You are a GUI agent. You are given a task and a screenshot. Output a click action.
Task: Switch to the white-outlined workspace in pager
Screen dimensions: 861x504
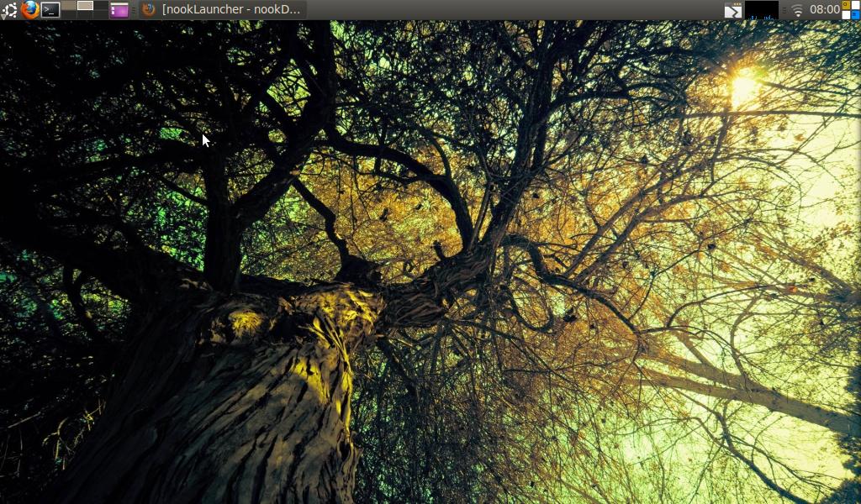tap(85, 5)
